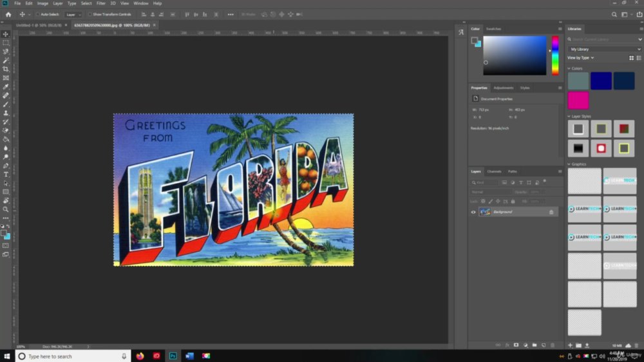Open the My Library dropdown

coord(605,49)
